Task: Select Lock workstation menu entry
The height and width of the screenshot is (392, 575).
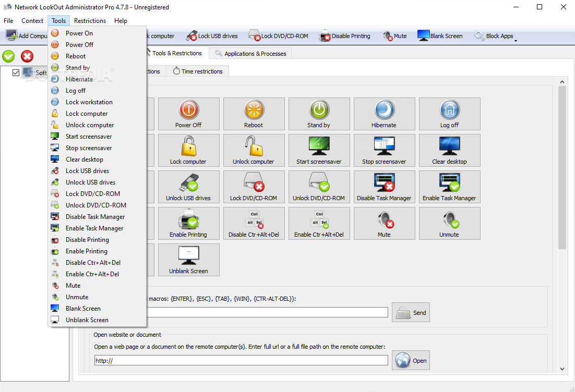Action: click(97, 102)
